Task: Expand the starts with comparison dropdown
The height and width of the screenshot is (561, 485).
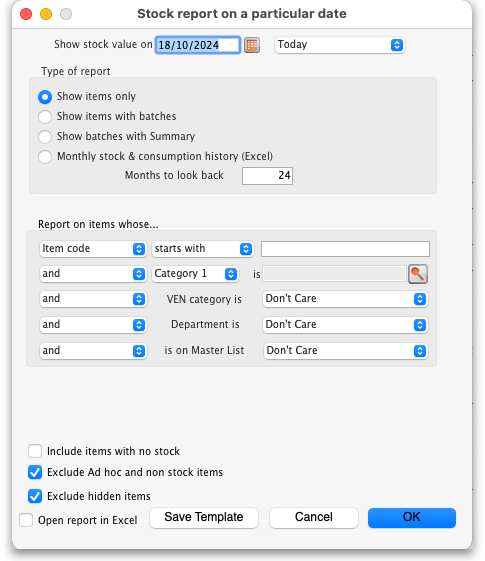Action: (203, 249)
